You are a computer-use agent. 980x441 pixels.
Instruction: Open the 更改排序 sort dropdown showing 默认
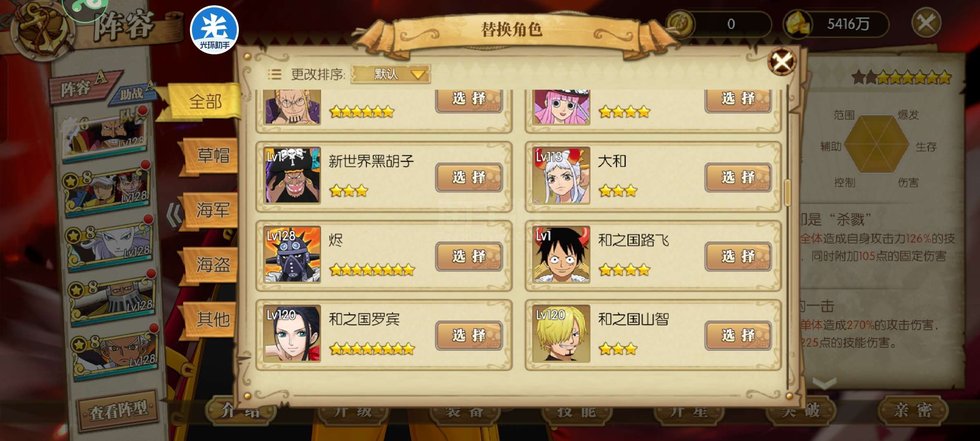tap(390, 74)
